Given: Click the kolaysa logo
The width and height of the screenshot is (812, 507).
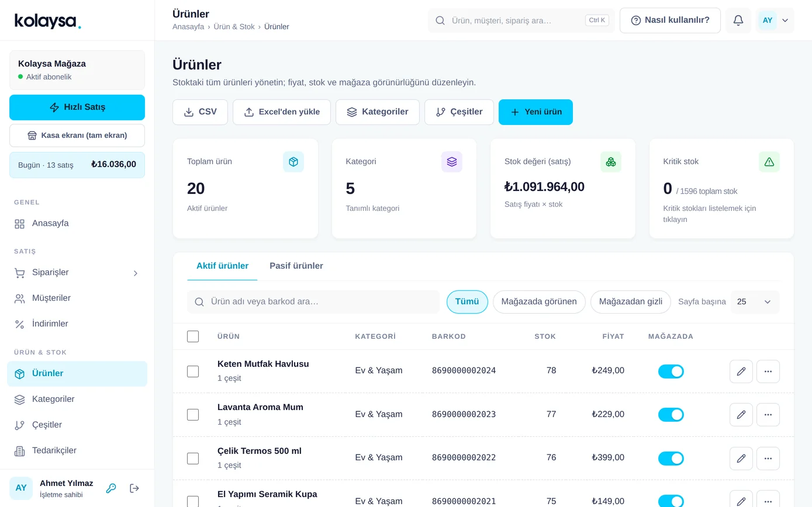Looking at the screenshot, I should point(48,21).
